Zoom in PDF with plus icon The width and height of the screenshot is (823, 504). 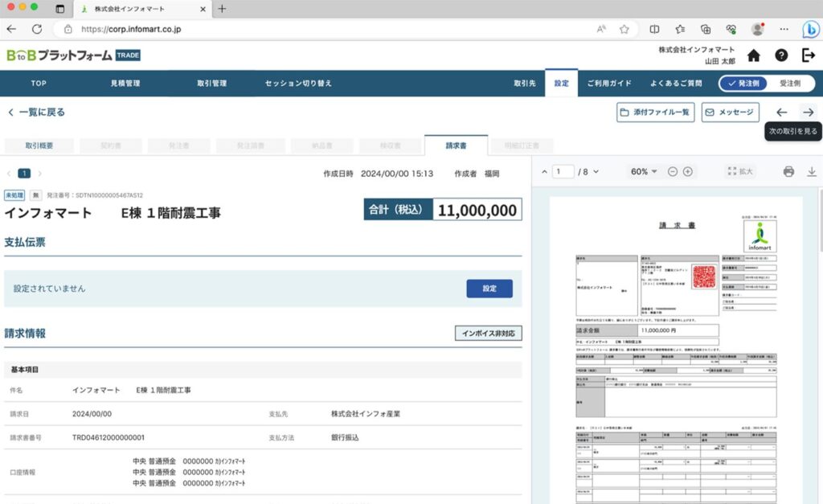688,171
